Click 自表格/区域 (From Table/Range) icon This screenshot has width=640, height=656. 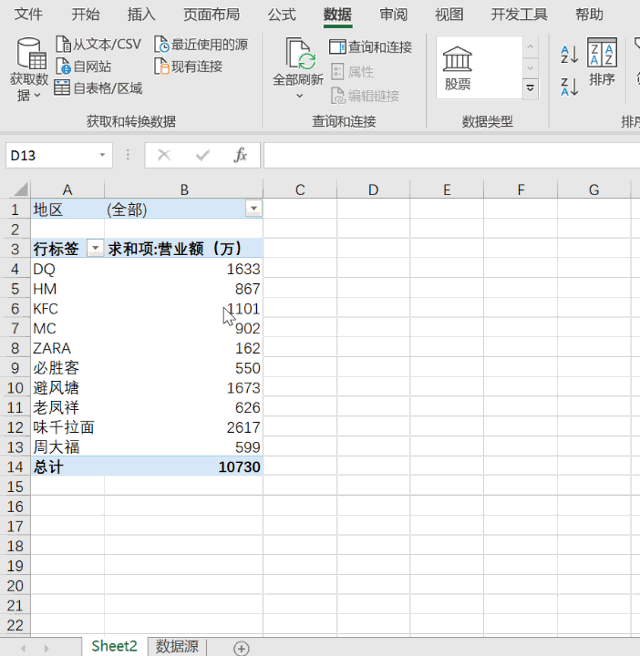pos(99,88)
